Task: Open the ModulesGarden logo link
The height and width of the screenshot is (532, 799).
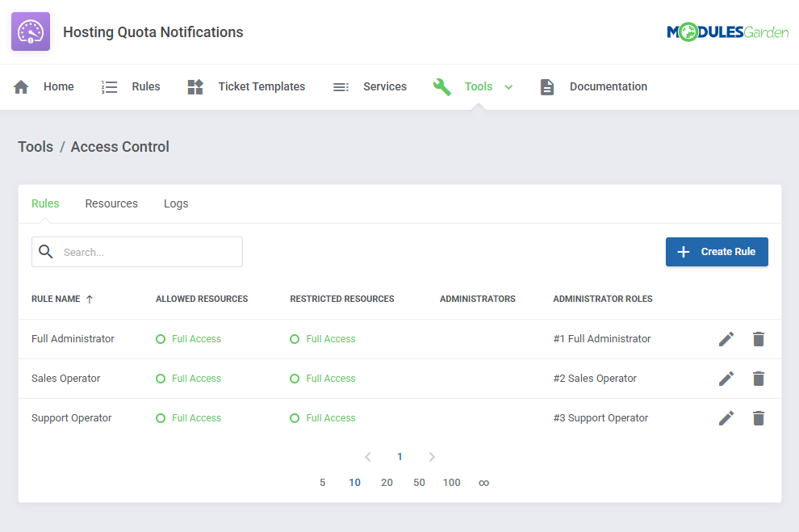Action: tap(727, 32)
